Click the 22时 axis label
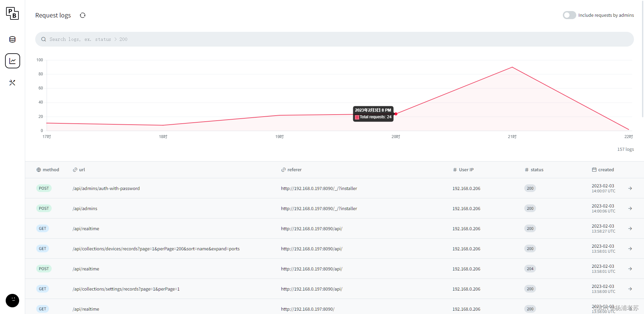644x314 pixels. click(x=628, y=137)
